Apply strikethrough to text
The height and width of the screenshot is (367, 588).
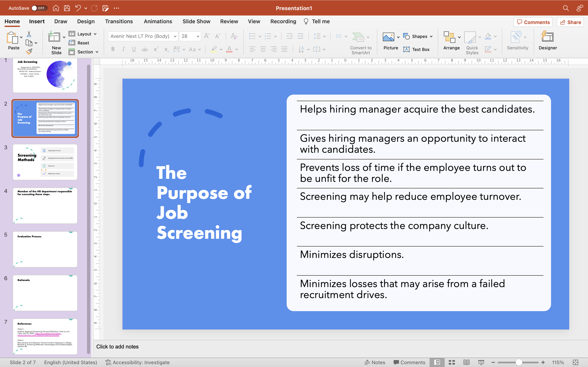tap(145, 49)
